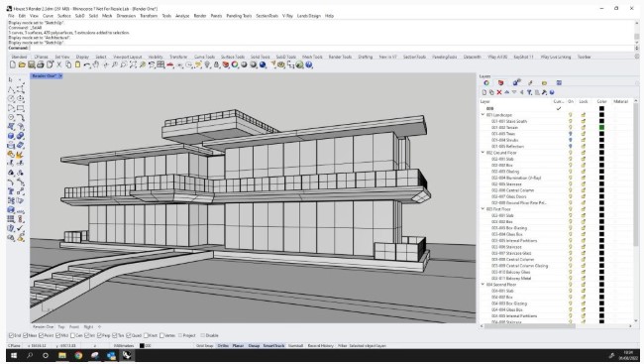Open the color wheel tab icon in Layers panel
The height and width of the screenshot is (364, 644).
click(x=486, y=83)
